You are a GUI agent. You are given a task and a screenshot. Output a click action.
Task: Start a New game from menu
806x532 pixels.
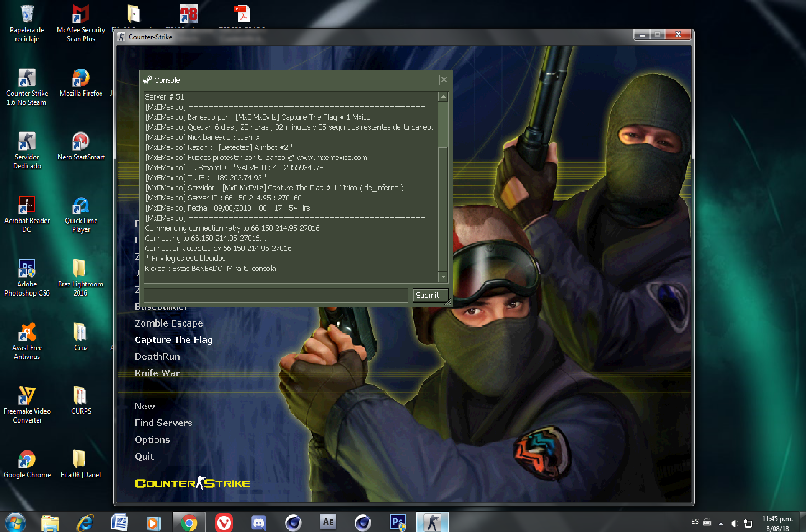144,407
